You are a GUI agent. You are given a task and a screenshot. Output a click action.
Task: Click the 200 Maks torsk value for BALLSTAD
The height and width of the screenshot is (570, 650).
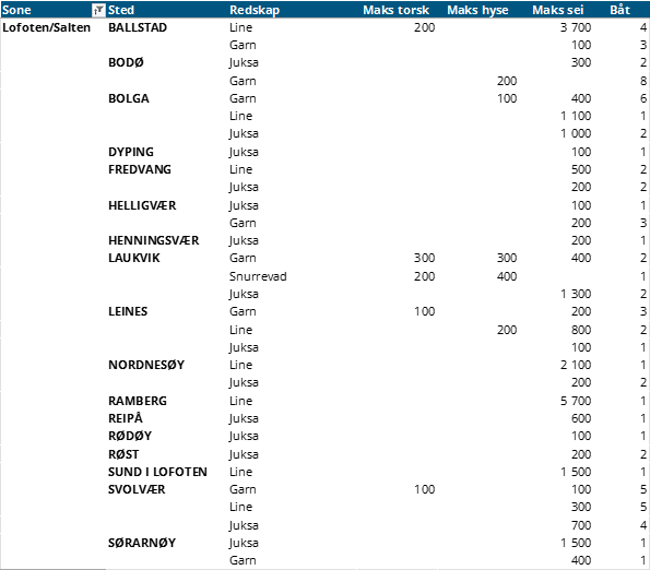coord(424,28)
